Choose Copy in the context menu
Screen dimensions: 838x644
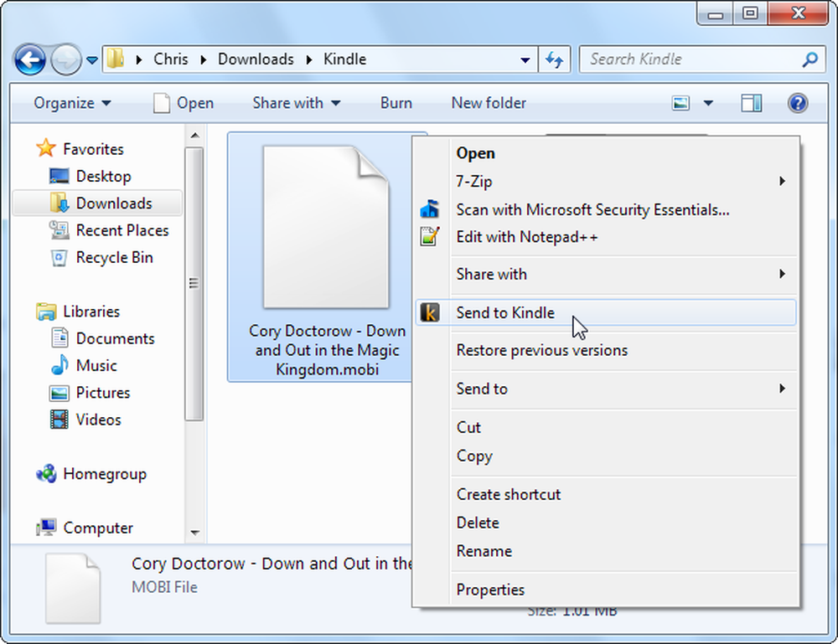(x=606, y=456)
